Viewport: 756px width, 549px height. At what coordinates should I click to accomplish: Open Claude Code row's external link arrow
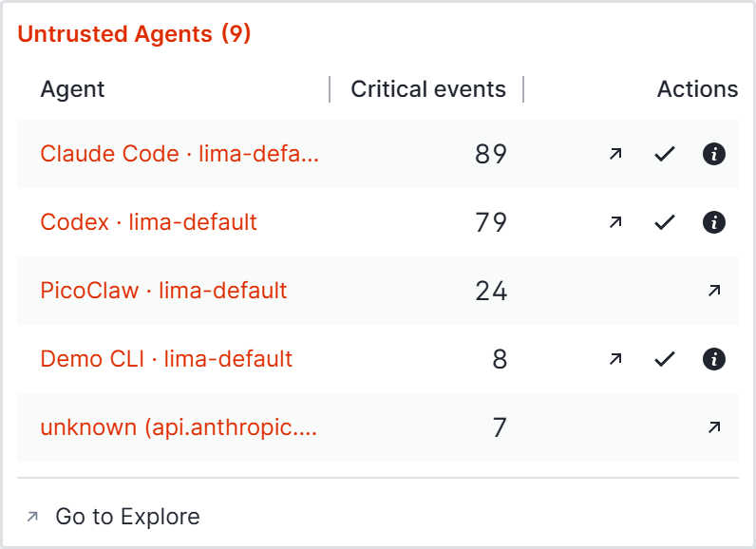[615, 154]
